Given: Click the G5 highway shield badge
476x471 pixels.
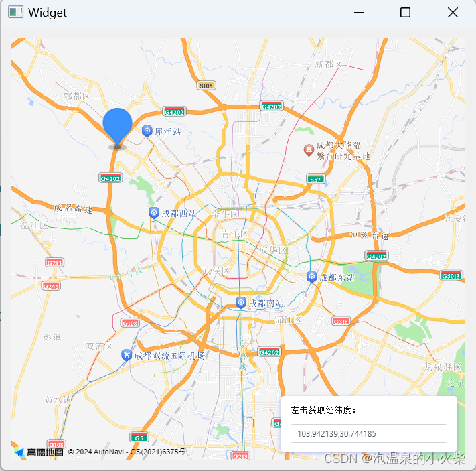Looking at the screenshot, I should tap(139, 438).
